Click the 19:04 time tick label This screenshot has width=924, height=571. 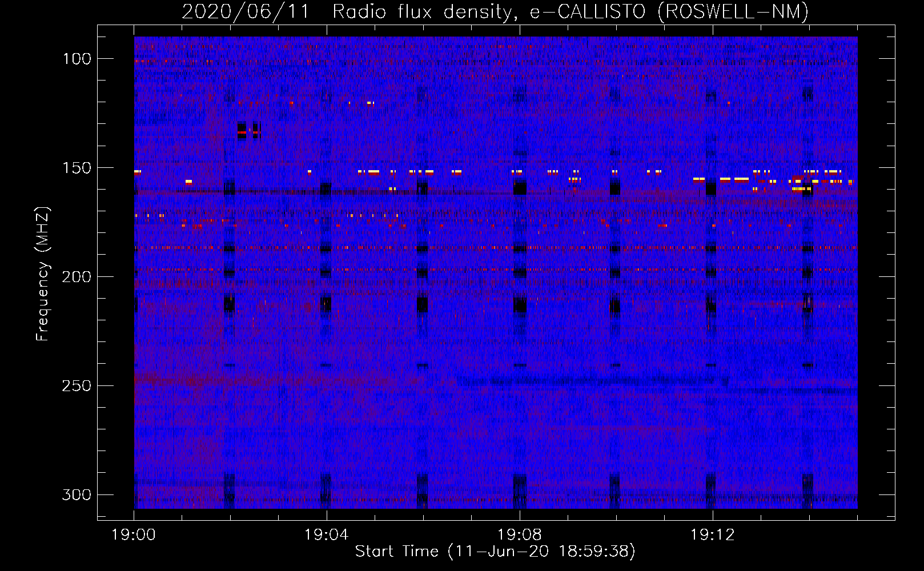[x=327, y=535]
